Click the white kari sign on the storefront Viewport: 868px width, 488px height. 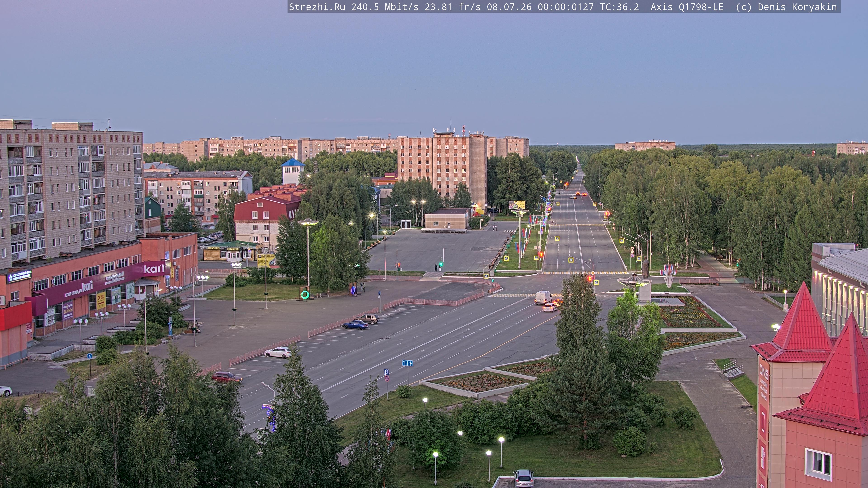tap(154, 269)
